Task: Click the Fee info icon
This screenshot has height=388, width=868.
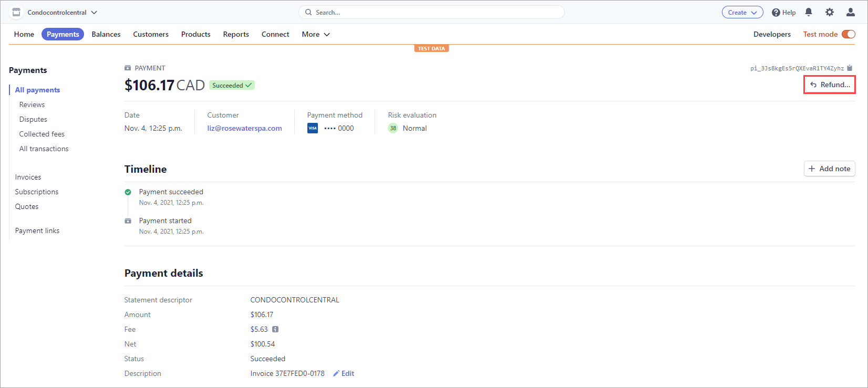Action: click(275, 329)
